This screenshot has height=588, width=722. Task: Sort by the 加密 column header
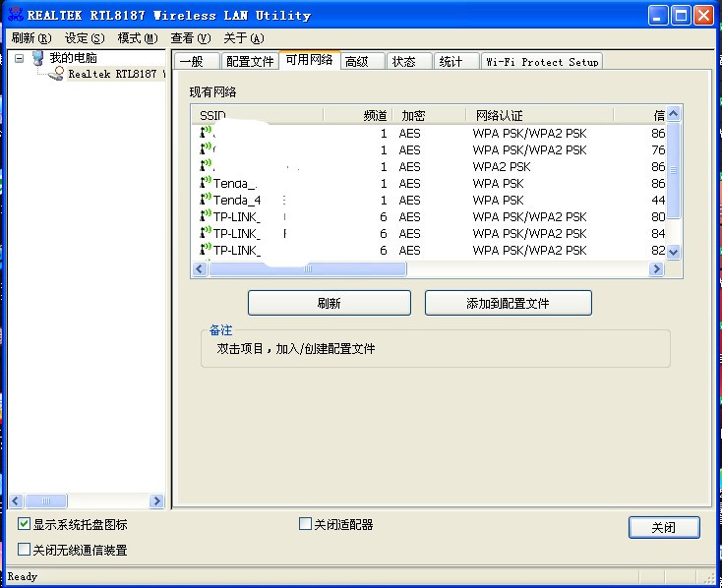point(429,115)
